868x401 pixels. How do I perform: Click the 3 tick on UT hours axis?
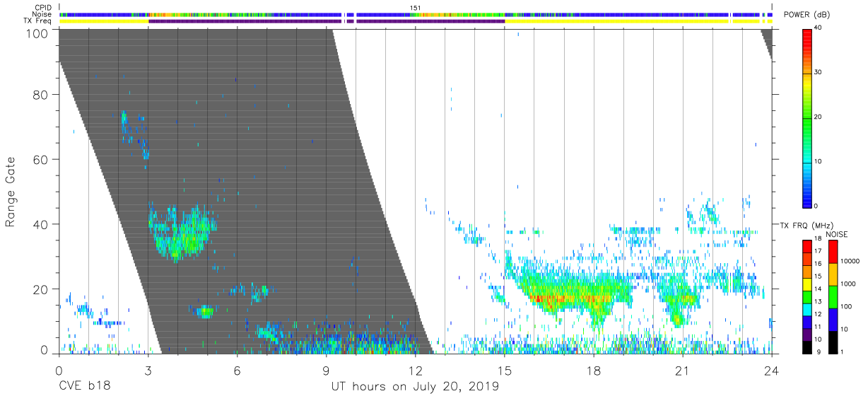click(x=148, y=371)
